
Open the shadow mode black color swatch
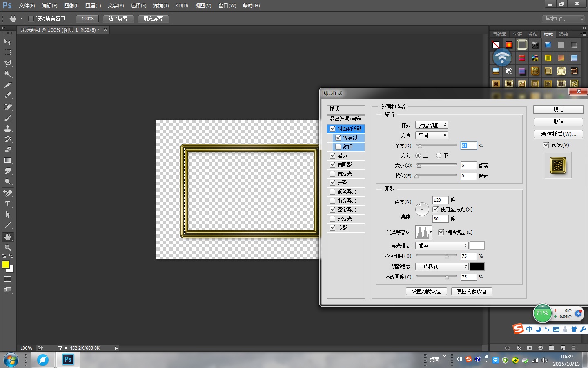click(x=477, y=266)
